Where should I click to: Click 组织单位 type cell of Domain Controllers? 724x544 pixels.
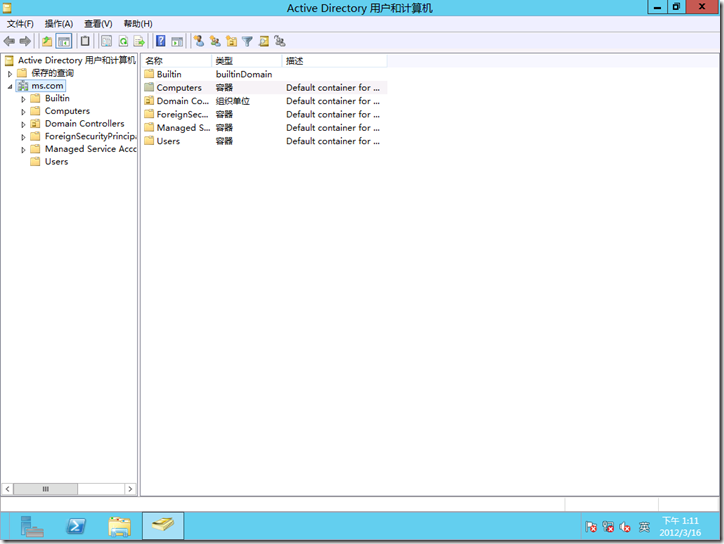(233, 101)
